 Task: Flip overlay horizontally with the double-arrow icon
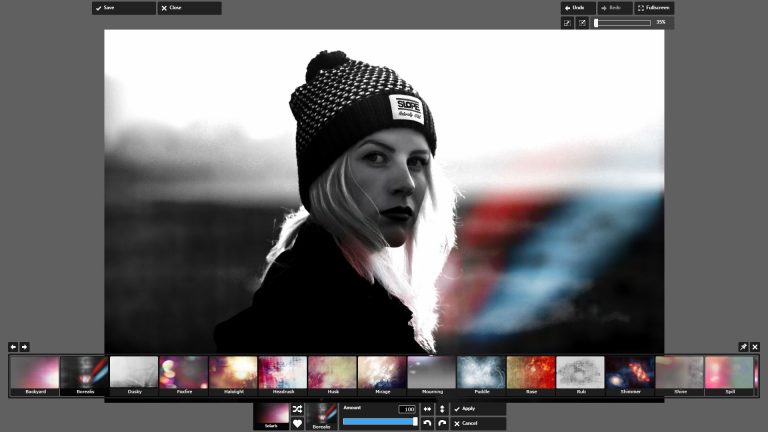coord(427,409)
